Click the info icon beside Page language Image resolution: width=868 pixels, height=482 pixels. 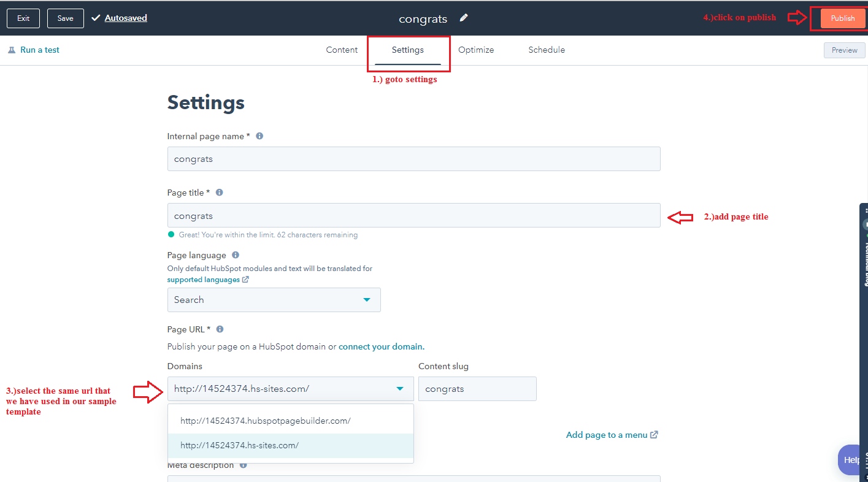[x=235, y=254]
